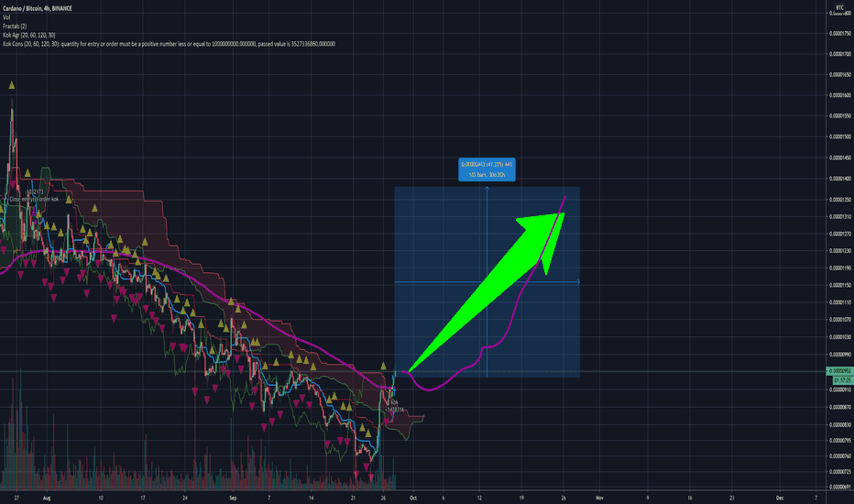Click the 0.00000691 price axis label
The height and width of the screenshot is (504, 854).
(840, 488)
